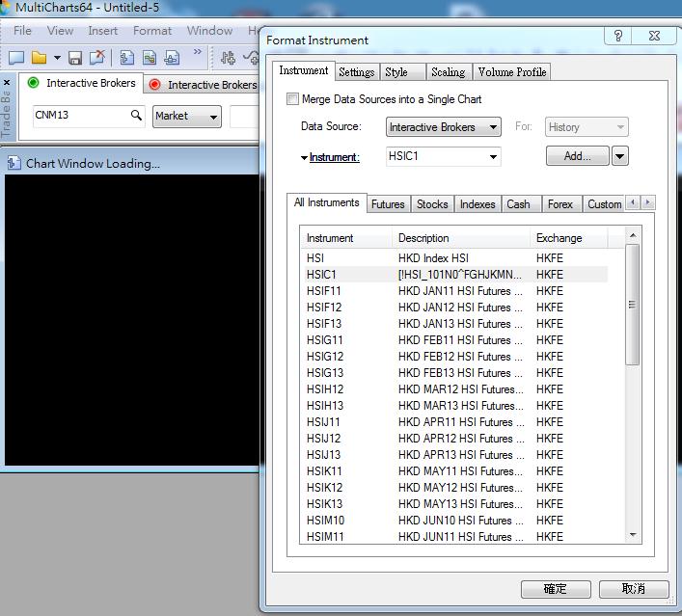
Task: Select the Custom category tab
Action: click(x=604, y=203)
